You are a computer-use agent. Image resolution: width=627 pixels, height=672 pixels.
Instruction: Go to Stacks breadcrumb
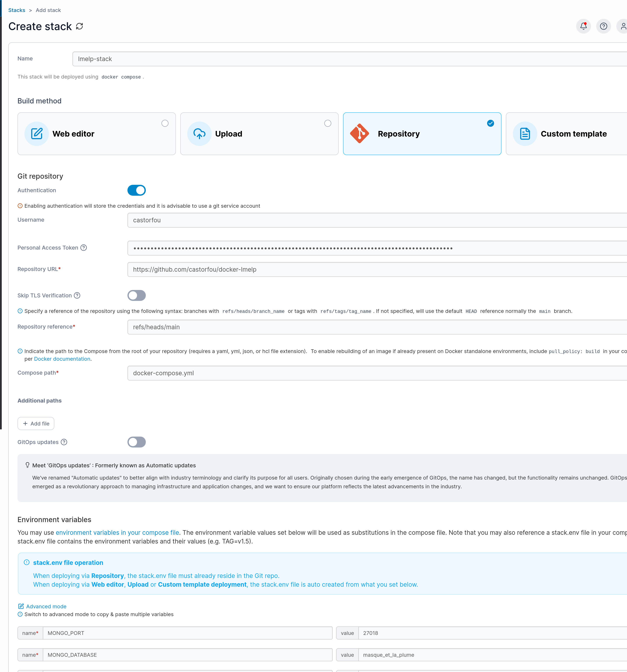(17, 10)
